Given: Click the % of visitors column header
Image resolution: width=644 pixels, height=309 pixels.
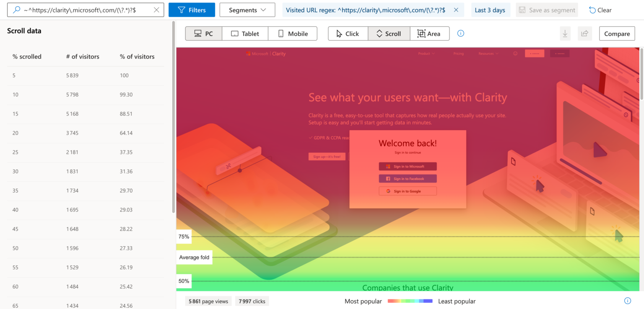Looking at the screenshot, I should pyautogui.click(x=137, y=57).
